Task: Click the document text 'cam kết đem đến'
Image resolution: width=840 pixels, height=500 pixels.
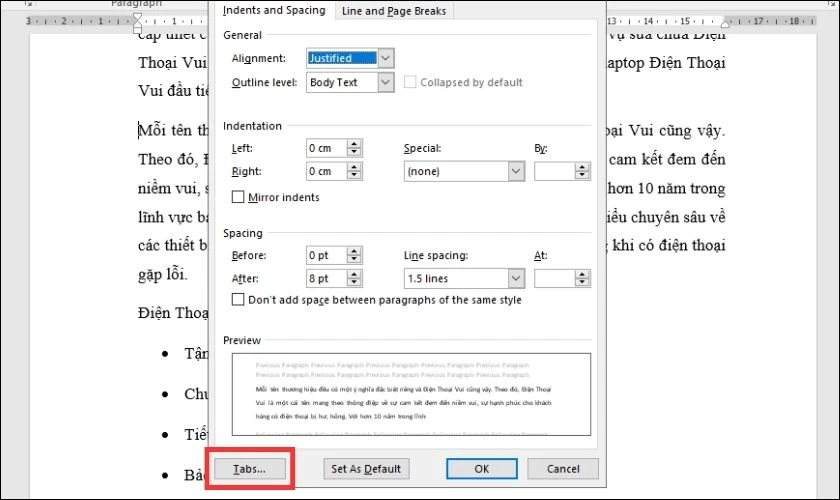Action: click(x=668, y=159)
